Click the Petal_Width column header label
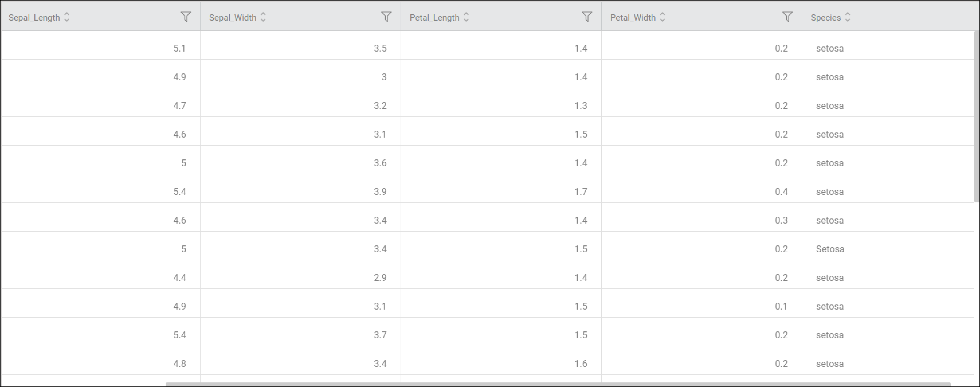 click(x=633, y=17)
